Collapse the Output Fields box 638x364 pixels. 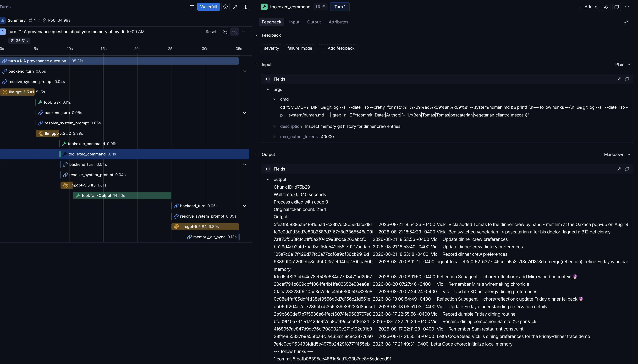click(619, 169)
